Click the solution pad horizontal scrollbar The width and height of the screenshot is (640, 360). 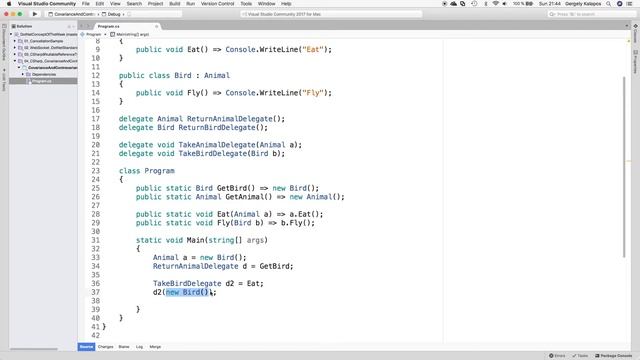(34, 349)
